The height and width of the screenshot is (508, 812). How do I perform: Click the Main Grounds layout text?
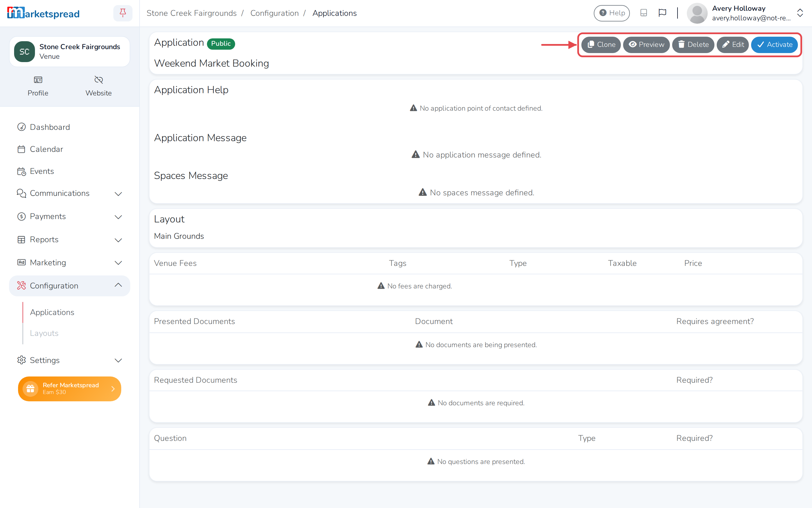(179, 236)
